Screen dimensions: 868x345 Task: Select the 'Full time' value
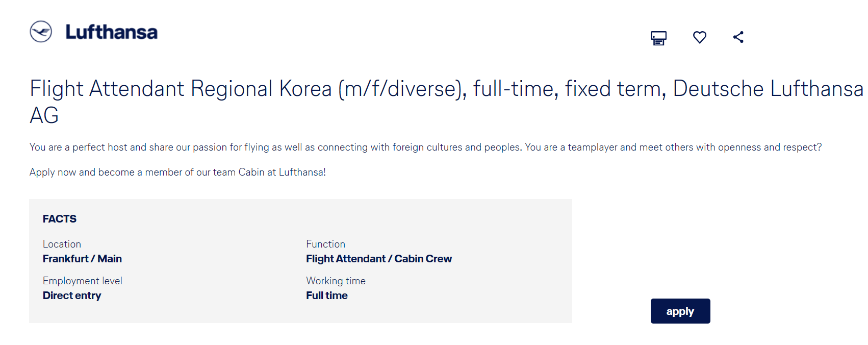(x=327, y=295)
